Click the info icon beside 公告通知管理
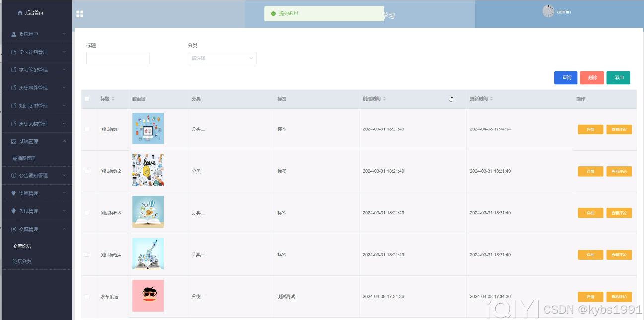 [x=14, y=175]
